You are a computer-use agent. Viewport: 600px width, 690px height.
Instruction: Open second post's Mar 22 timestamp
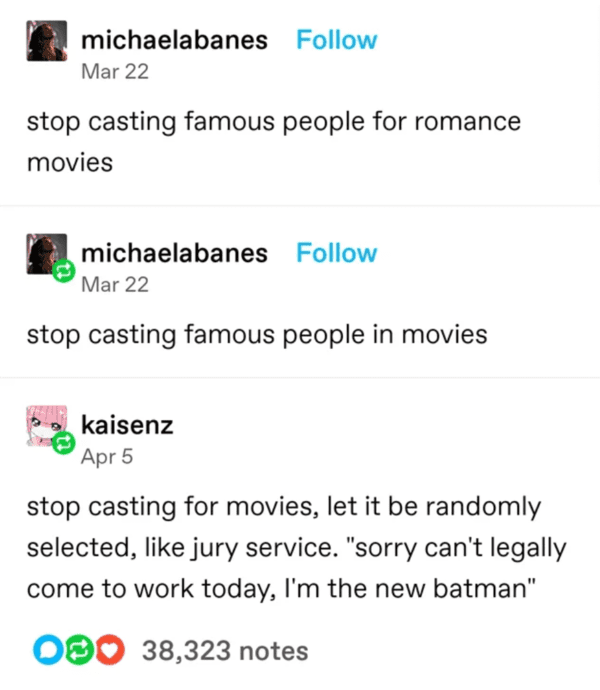[115, 284]
